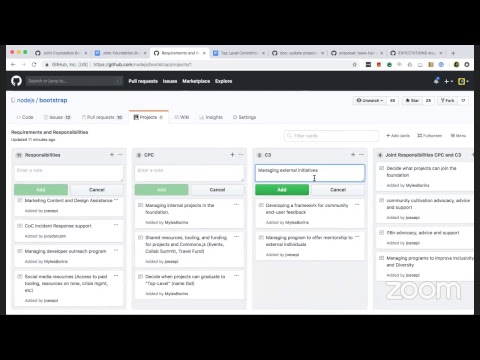Open Marketplace in top navigation
480x360 pixels.
click(196, 81)
